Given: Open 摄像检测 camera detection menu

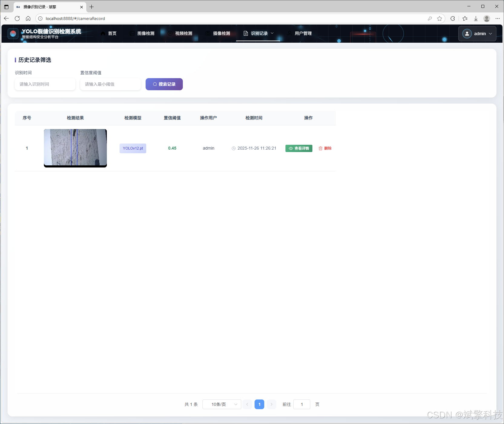Looking at the screenshot, I should pyautogui.click(x=218, y=33).
